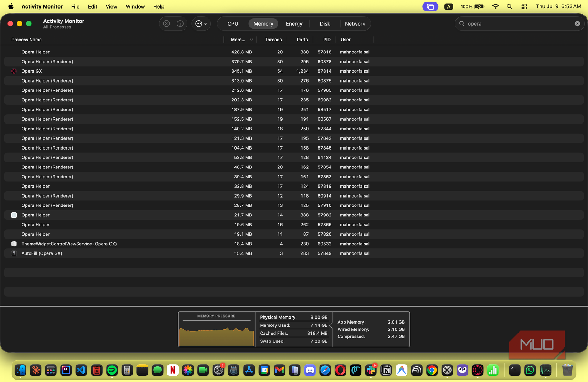This screenshot has height=382, width=588.
Task: Select the Opera Helper row with PID 57818
Action: (x=294, y=52)
